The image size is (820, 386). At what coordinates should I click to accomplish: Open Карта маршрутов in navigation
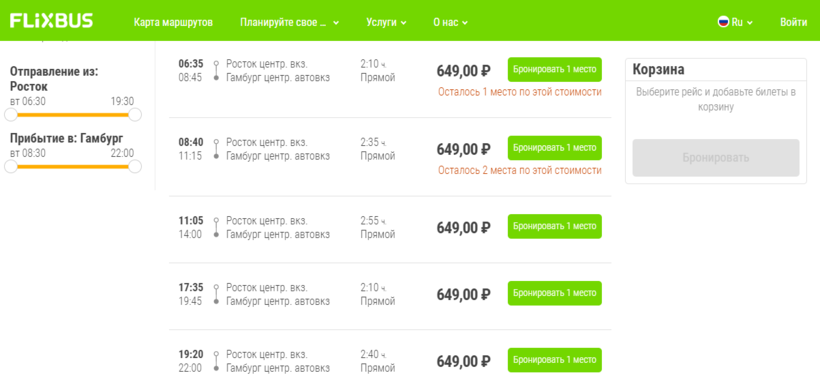[x=173, y=22]
